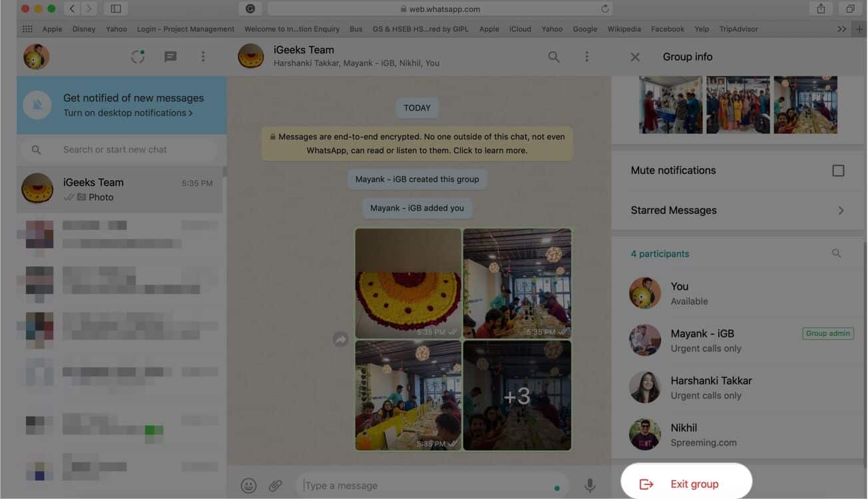The width and height of the screenshot is (868, 499).
Task: Open the TripAdvisor bookmark
Action: pyautogui.click(x=739, y=29)
